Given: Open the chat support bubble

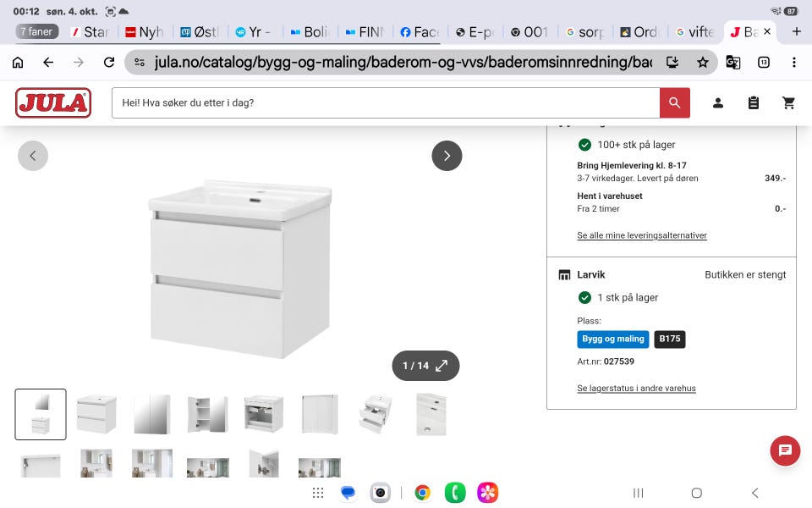Looking at the screenshot, I should [785, 450].
